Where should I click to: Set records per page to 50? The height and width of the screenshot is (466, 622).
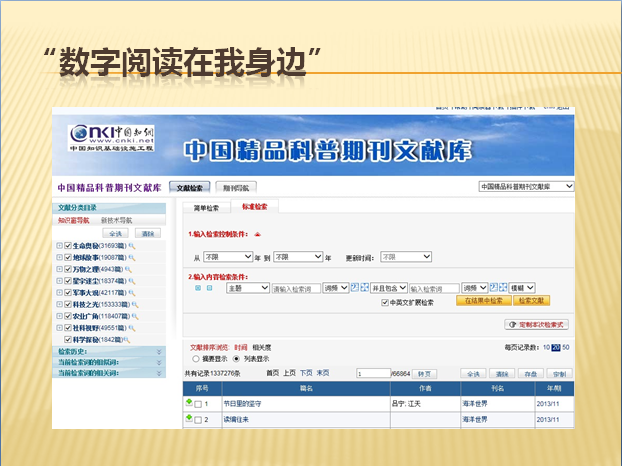[566, 347]
